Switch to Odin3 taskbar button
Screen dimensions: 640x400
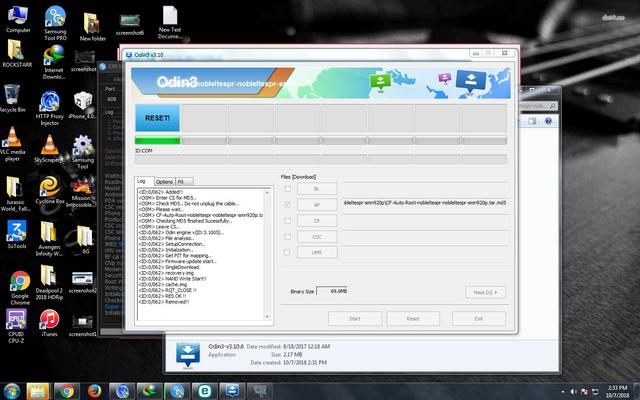tap(232, 391)
